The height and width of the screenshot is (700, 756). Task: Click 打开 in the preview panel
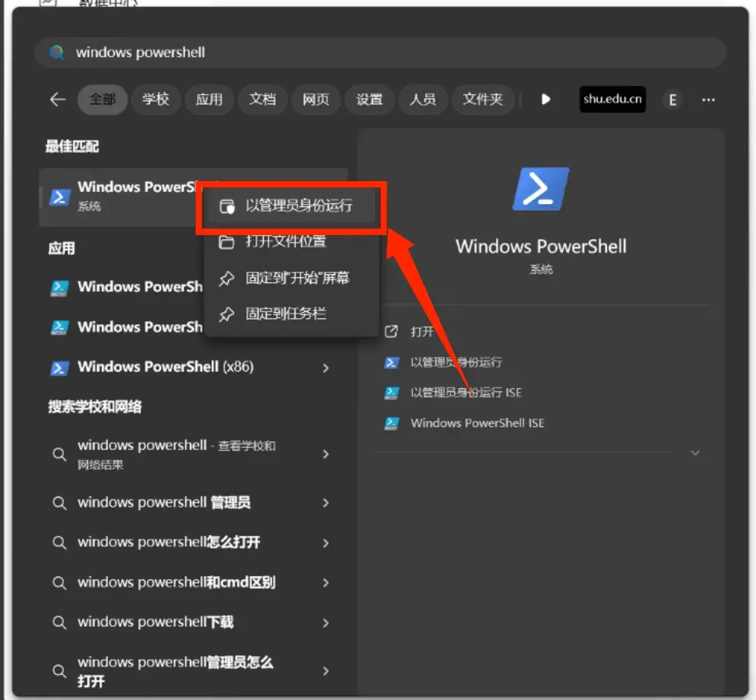point(422,332)
